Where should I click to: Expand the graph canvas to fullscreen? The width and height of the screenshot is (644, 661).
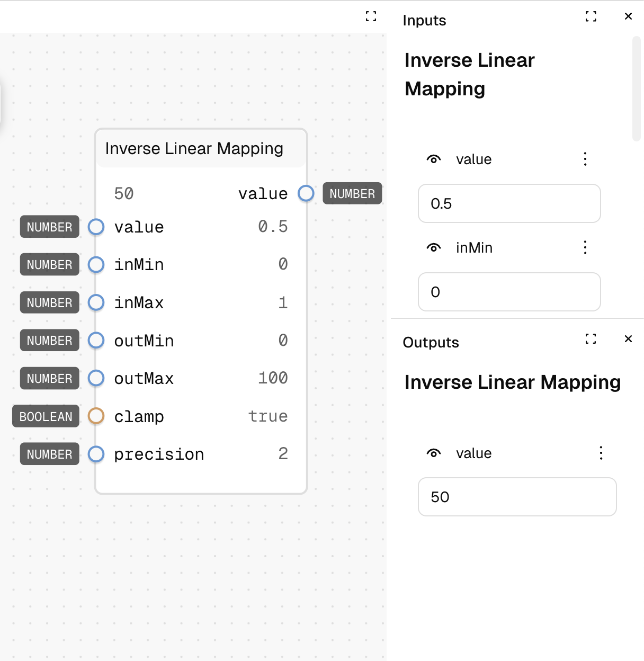371,16
